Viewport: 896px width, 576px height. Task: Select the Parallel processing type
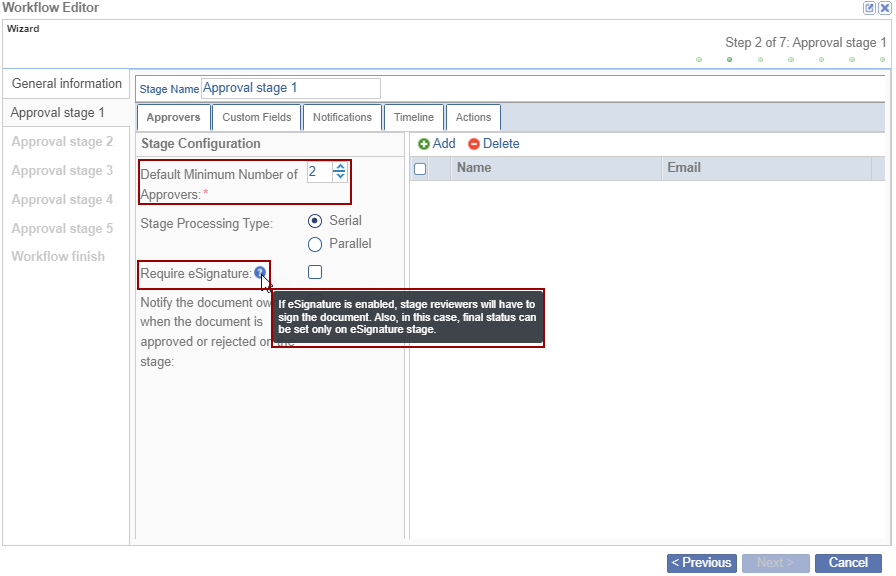click(x=315, y=244)
